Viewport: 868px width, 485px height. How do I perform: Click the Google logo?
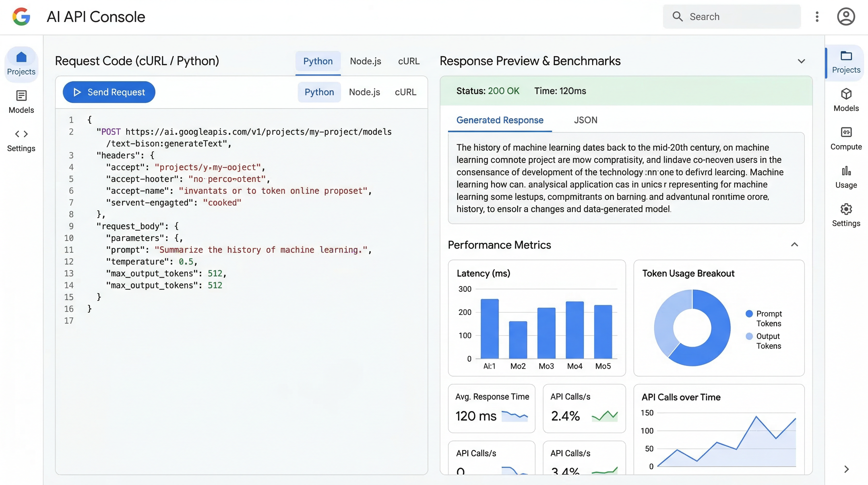coord(21,16)
